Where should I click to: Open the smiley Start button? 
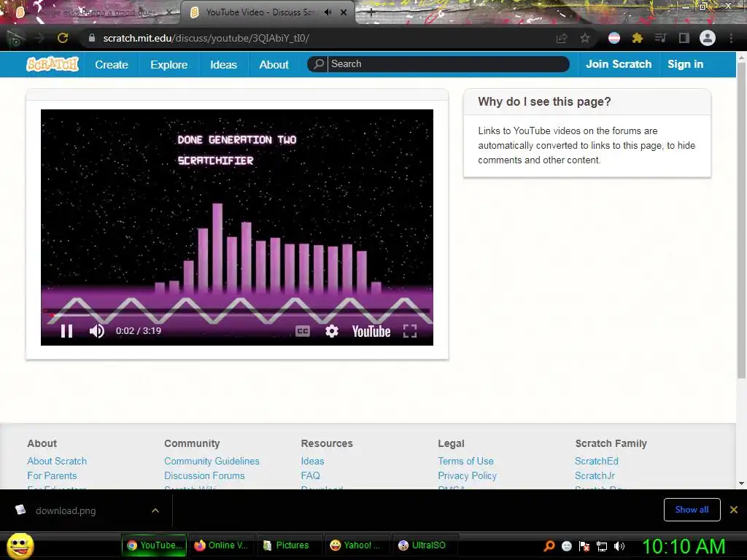tap(20, 545)
